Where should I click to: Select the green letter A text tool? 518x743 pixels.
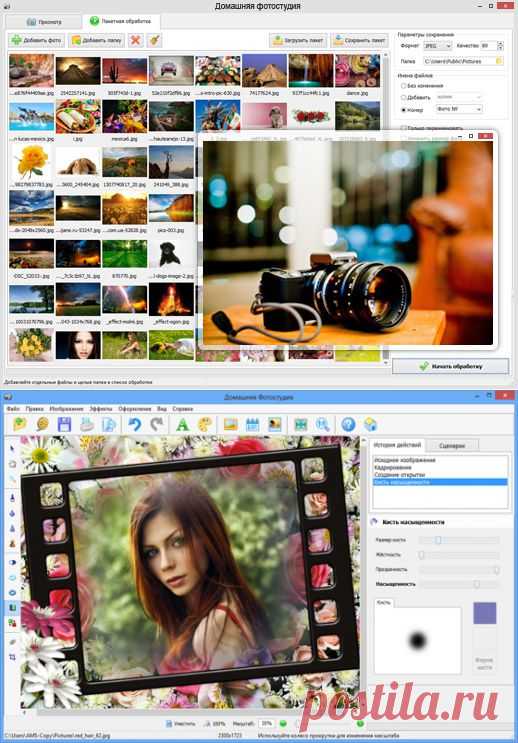click(x=182, y=424)
